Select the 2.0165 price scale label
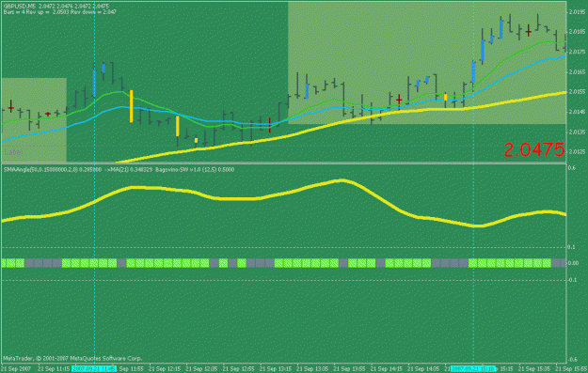The image size is (588, 373). click(x=577, y=71)
